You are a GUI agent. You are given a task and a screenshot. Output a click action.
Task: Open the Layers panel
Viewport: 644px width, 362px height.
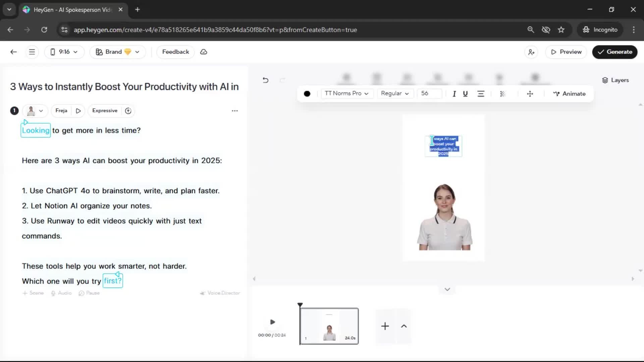pos(615,80)
